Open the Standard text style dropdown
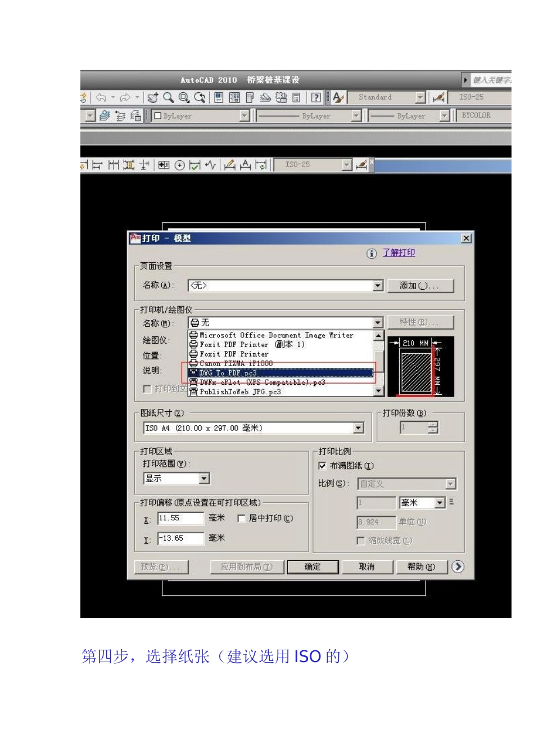 point(420,97)
